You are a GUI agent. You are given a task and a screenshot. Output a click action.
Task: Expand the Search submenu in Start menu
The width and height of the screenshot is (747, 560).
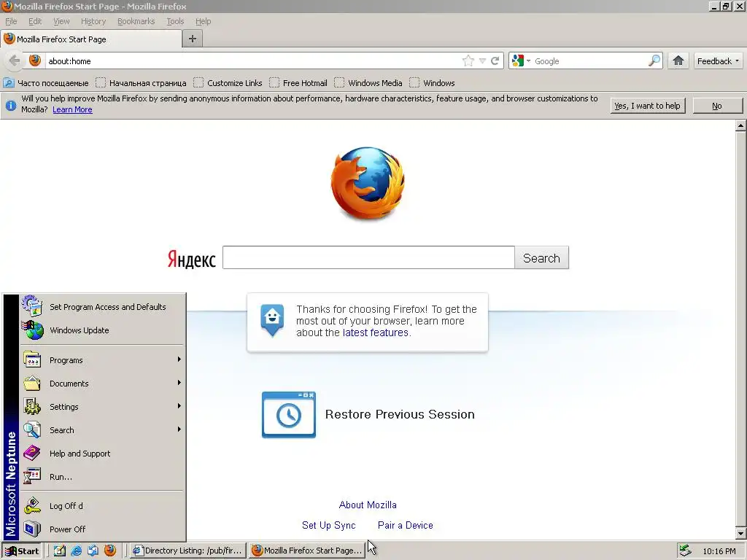[101, 430]
